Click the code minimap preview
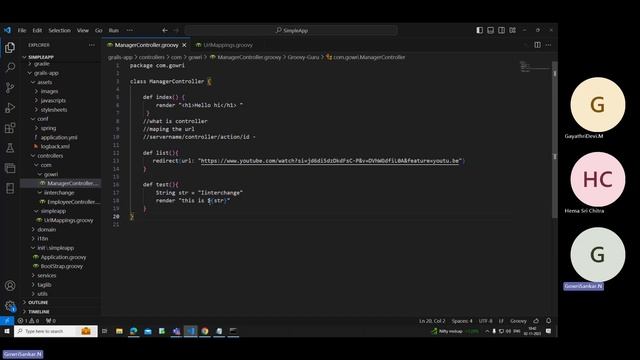 (x=535, y=67)
